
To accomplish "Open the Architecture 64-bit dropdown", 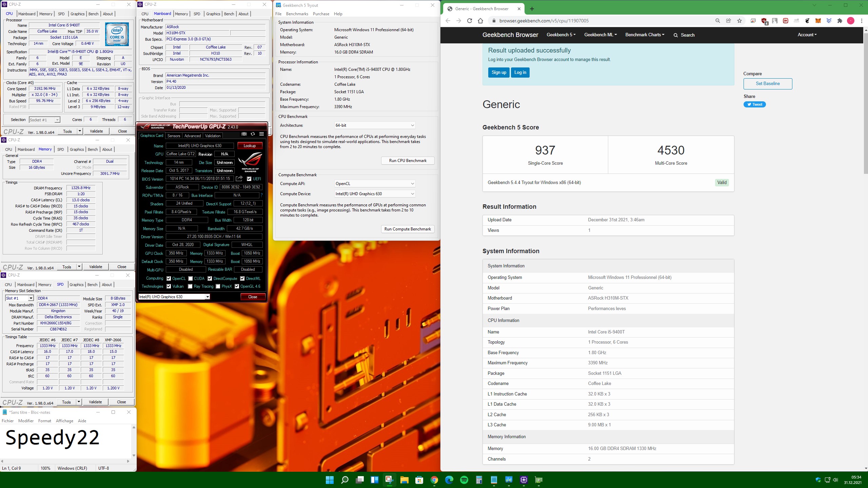I will tap(375, 125).
